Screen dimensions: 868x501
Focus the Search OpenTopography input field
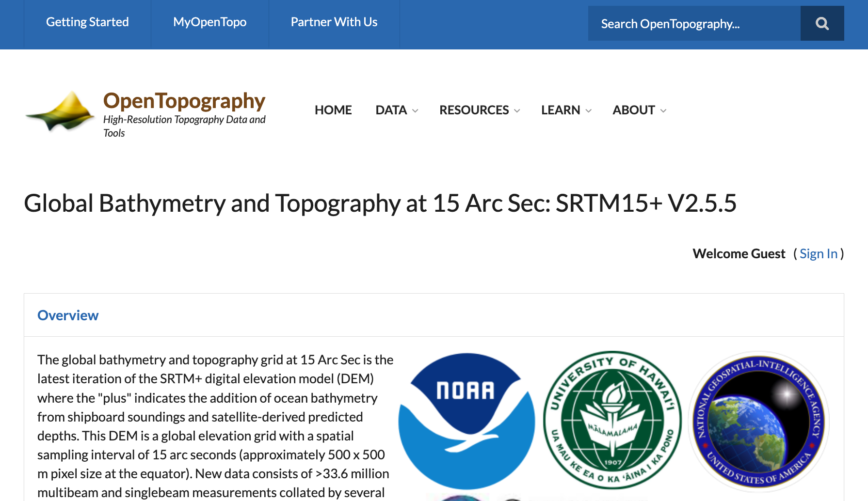coord(693,24)
